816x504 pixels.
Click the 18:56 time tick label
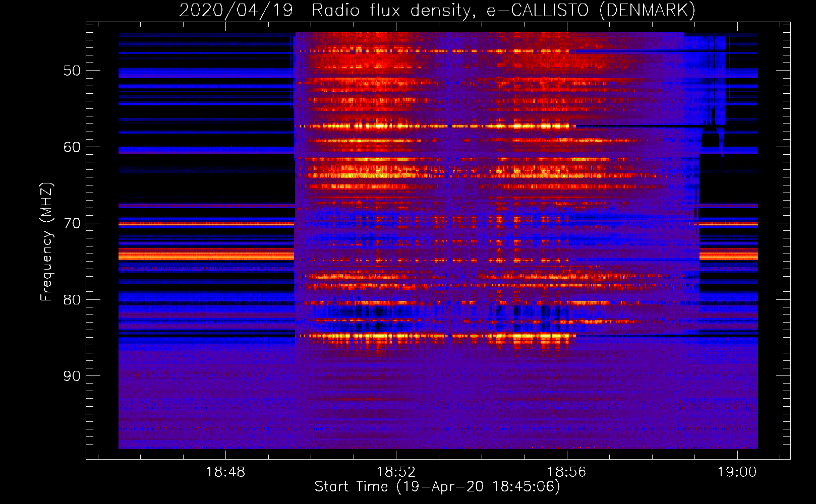pos(566,472)
